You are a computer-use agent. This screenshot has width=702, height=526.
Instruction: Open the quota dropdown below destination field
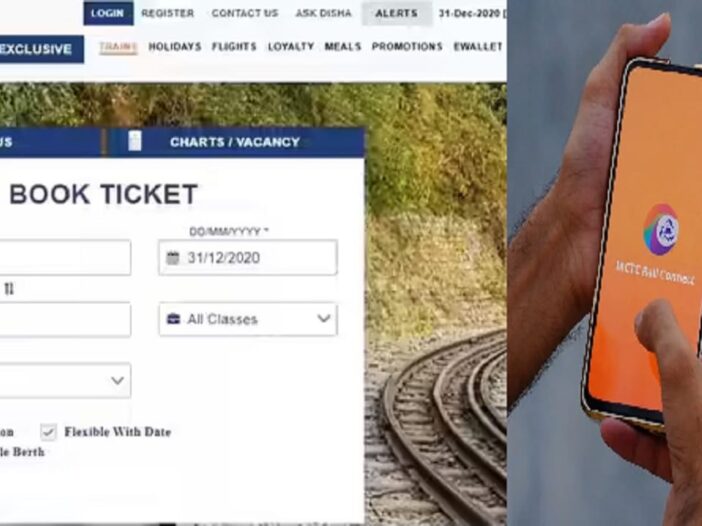(x=65, y=381)
